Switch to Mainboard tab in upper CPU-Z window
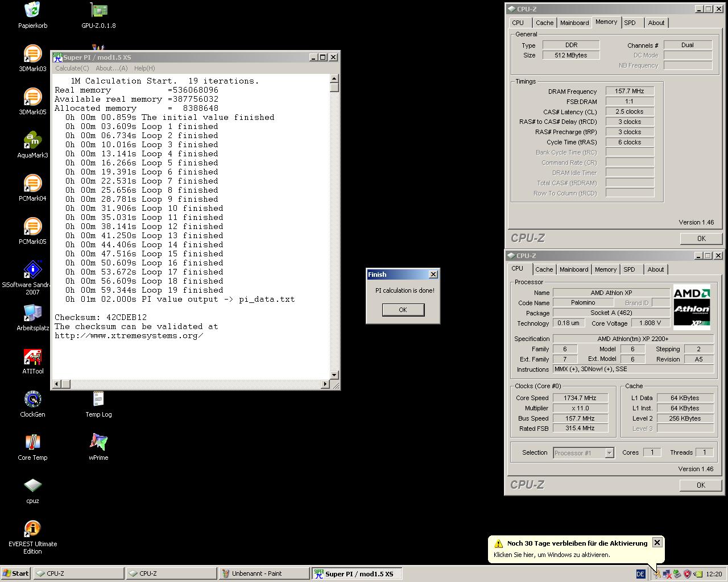The height and width of the screenshot is (582, 728). click(574, 23)
